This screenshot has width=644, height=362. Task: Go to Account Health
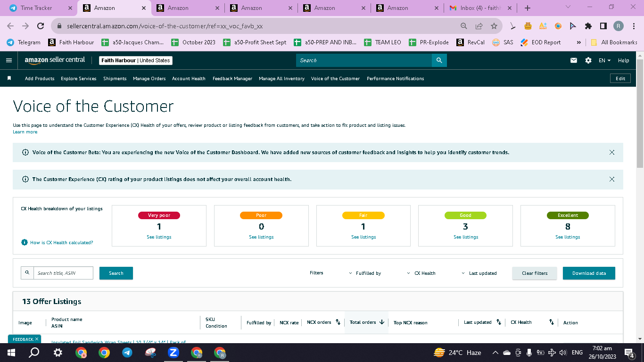coord(189,79)
